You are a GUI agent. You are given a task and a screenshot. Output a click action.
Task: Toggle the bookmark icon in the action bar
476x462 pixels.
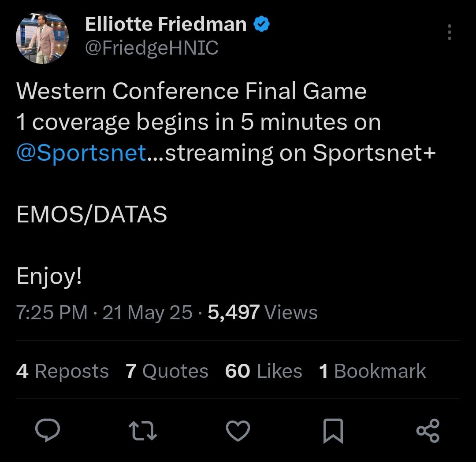tap(333, 431)
